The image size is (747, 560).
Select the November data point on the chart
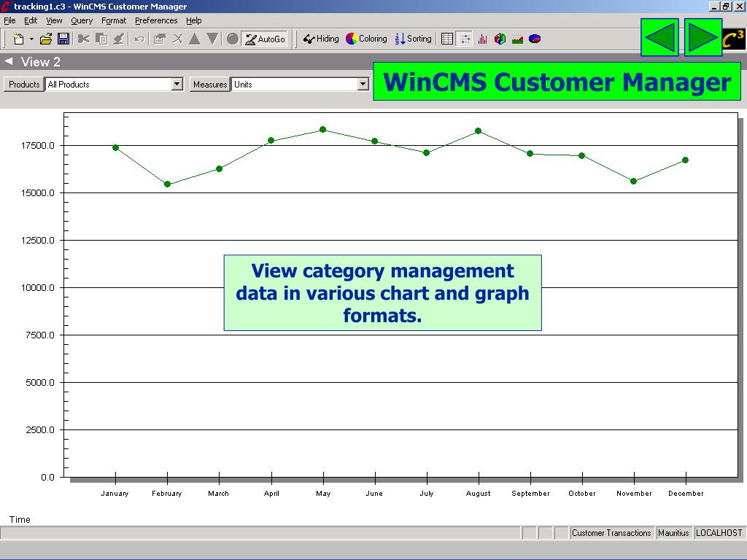coord(634,181)
